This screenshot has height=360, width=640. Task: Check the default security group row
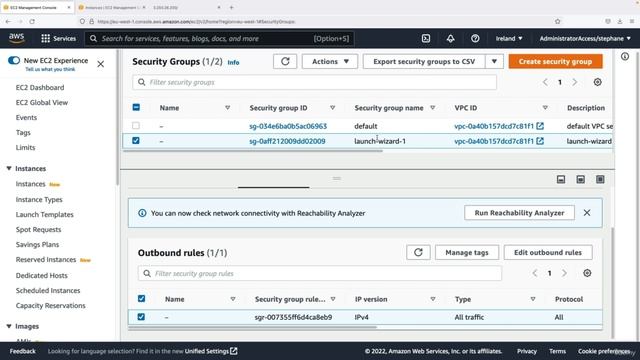pos(136,126)
